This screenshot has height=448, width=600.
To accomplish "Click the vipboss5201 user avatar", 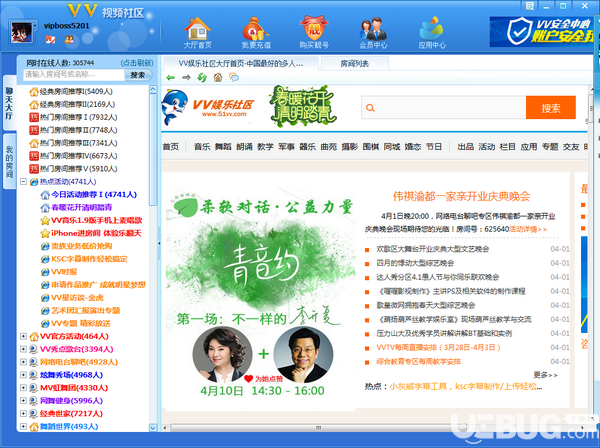I will (x=21, y=32).
